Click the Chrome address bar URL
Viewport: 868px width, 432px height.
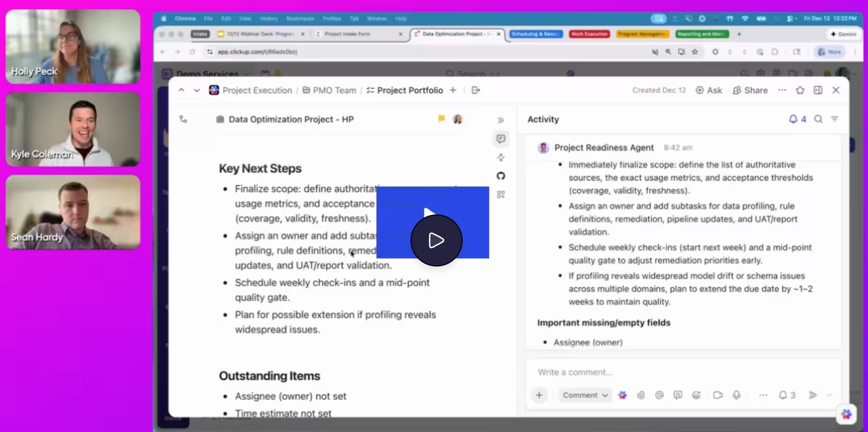point(258,52)
